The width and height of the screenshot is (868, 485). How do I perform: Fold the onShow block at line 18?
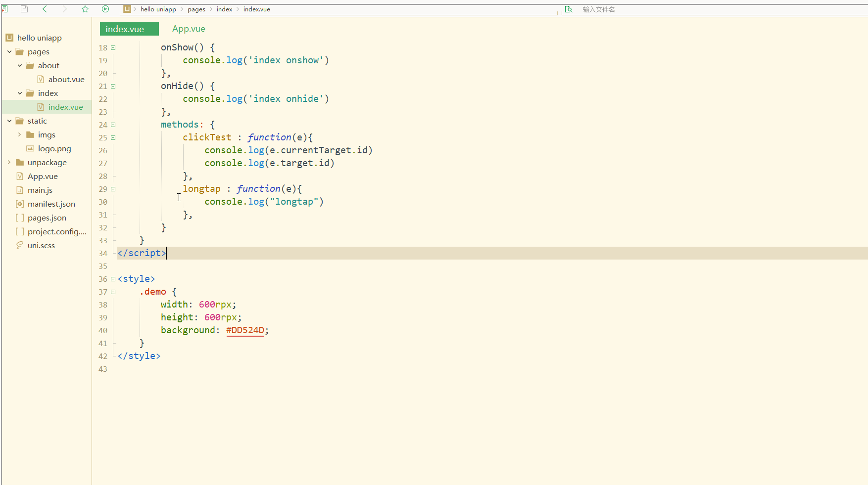pos(113,47)
